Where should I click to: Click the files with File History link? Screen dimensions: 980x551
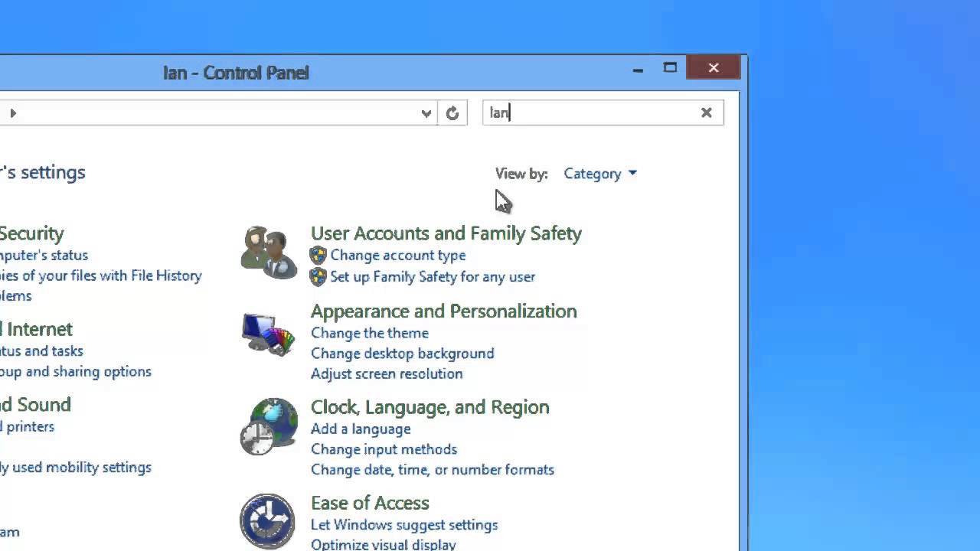pos(101,275)
